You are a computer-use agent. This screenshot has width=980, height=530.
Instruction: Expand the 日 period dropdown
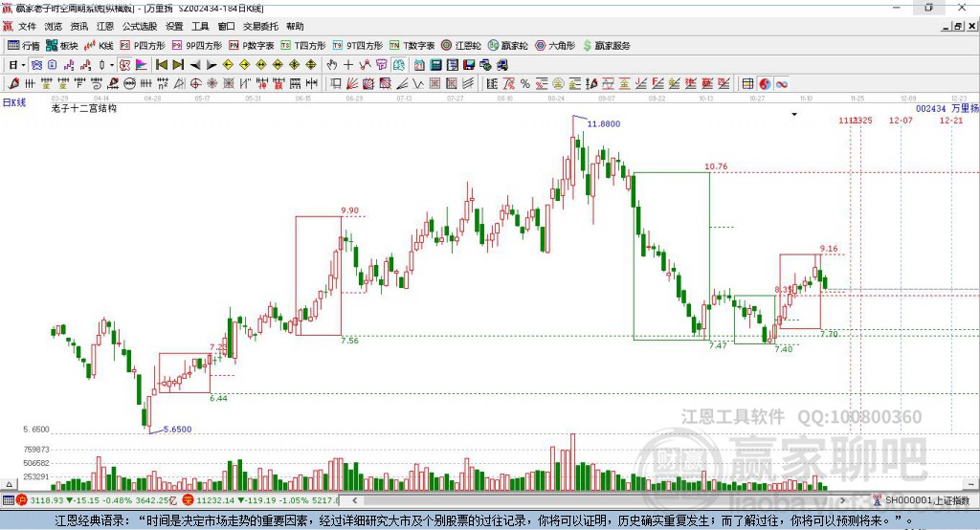[x=23, y=65]
